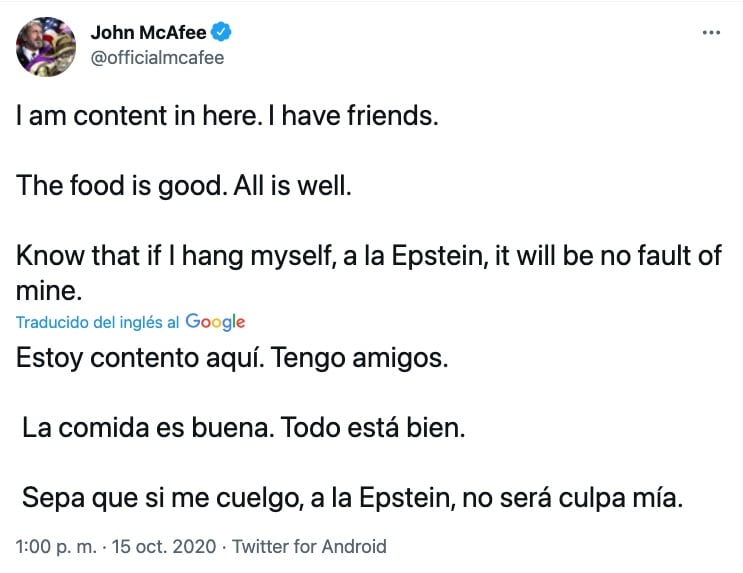Click the translated sentence "Sepa que si me cuelgo"
743x573 pixels.
coord(352,498)
